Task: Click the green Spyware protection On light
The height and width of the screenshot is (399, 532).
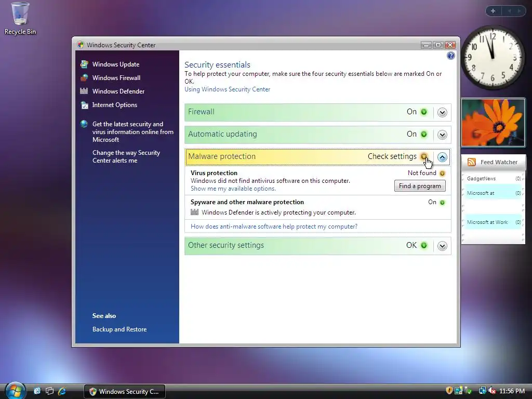Action: (442, 203)
